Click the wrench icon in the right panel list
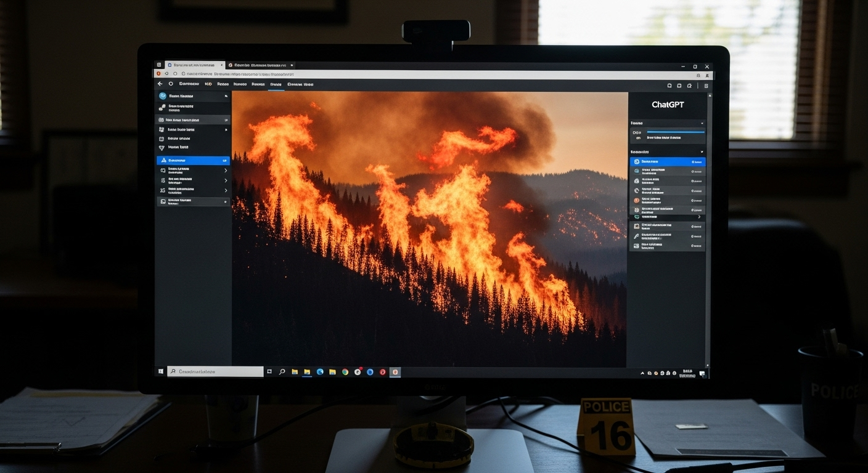 [636, 236]
